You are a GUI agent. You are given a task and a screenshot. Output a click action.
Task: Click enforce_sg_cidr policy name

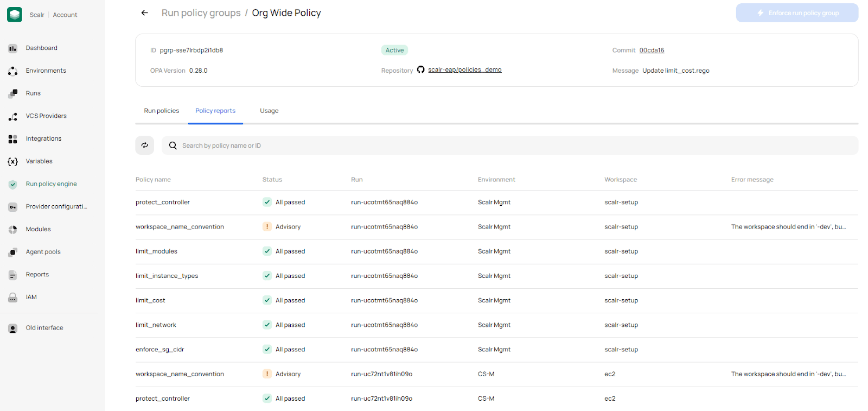pyautogui.click(x=160, y=350)
